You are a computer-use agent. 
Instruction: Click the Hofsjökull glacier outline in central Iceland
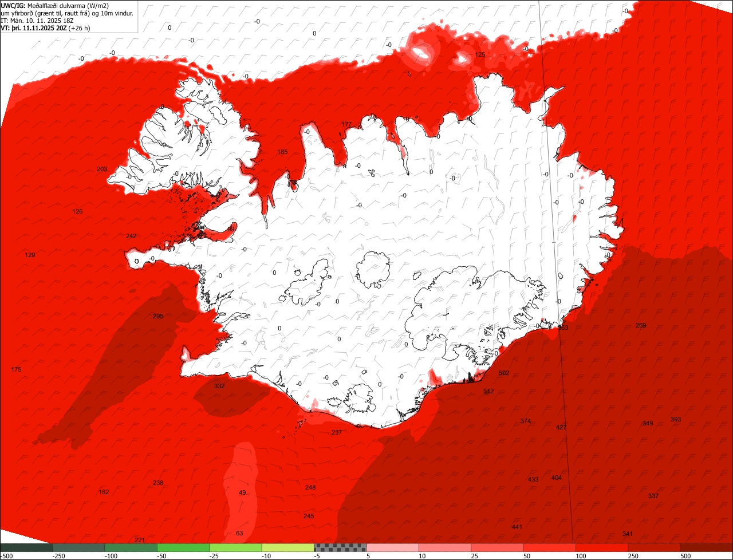pos(373,269)
